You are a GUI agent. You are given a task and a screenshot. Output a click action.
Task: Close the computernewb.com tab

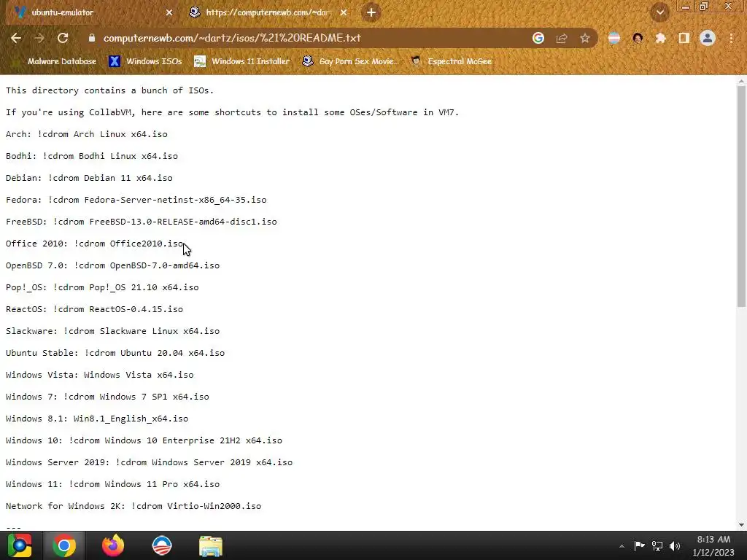pyautogui.click(x=344, y=12)
